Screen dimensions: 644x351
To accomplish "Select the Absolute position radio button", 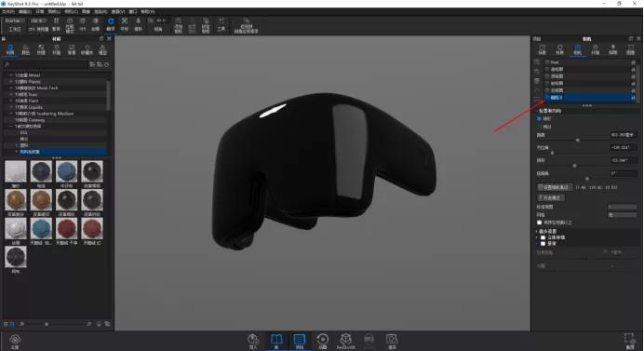I will (539, 127).
